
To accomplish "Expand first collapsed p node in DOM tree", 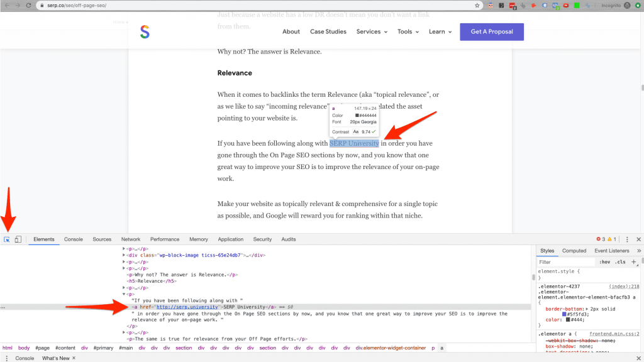I will [x=124, y=248].
